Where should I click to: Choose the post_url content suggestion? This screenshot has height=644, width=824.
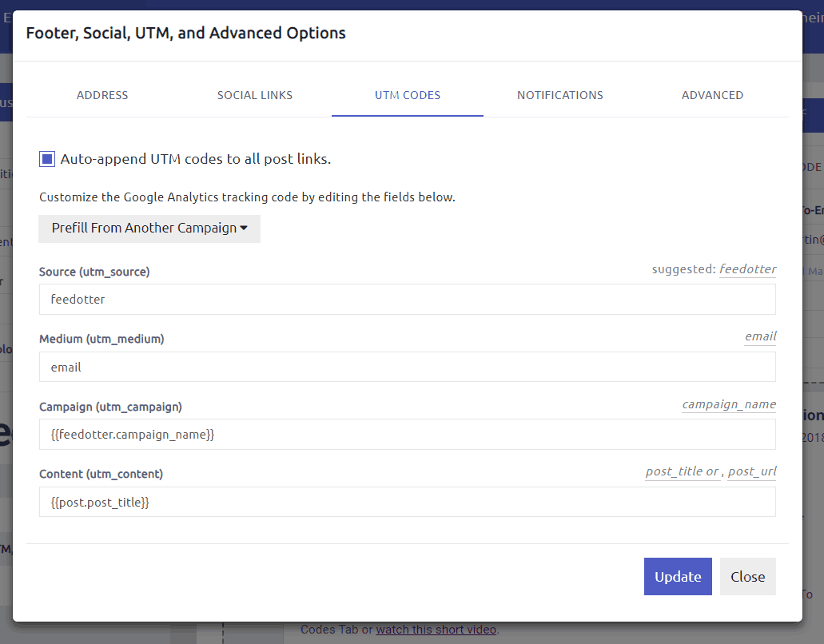pos(751,471)
